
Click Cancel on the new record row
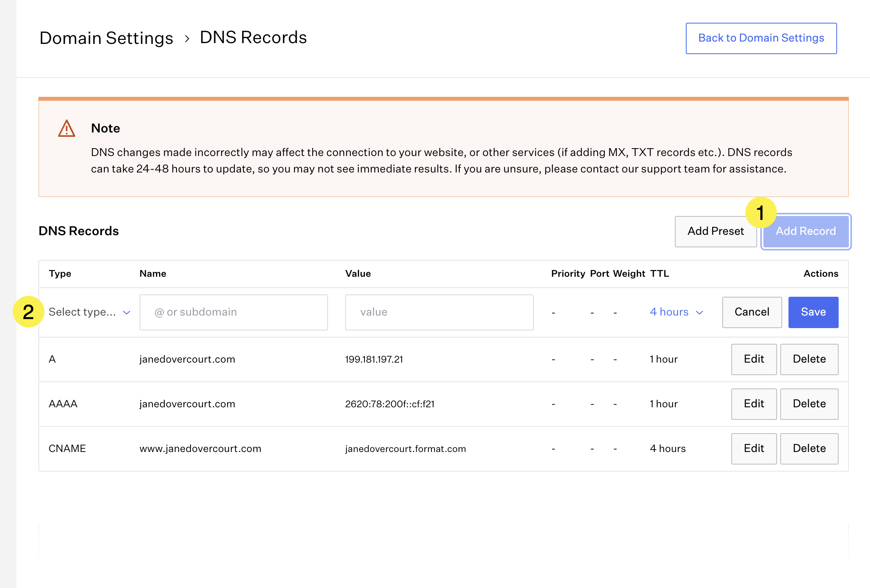click(752, 312)
